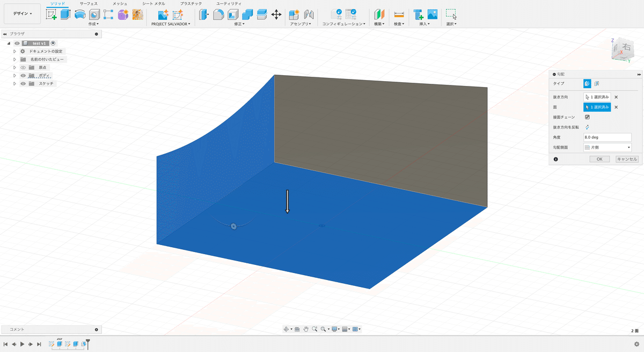
Task: Select the purple Create Form icon
Action: click(123, 15)
